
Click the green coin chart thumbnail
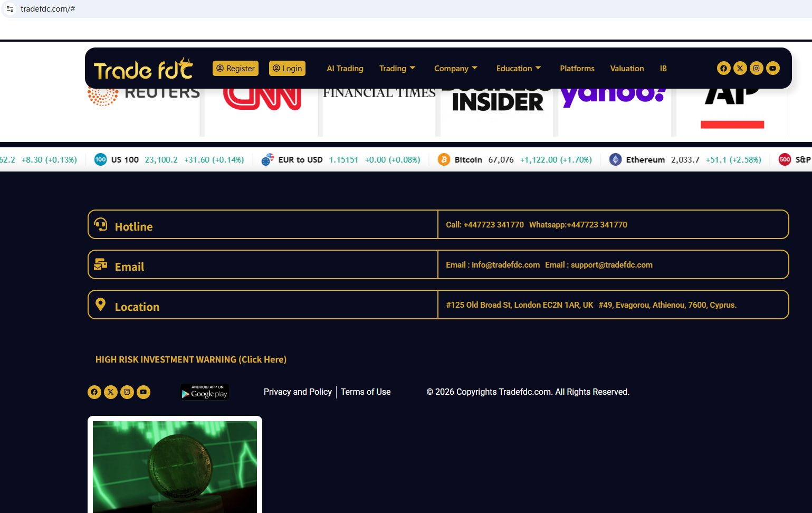tap(175, 466)
